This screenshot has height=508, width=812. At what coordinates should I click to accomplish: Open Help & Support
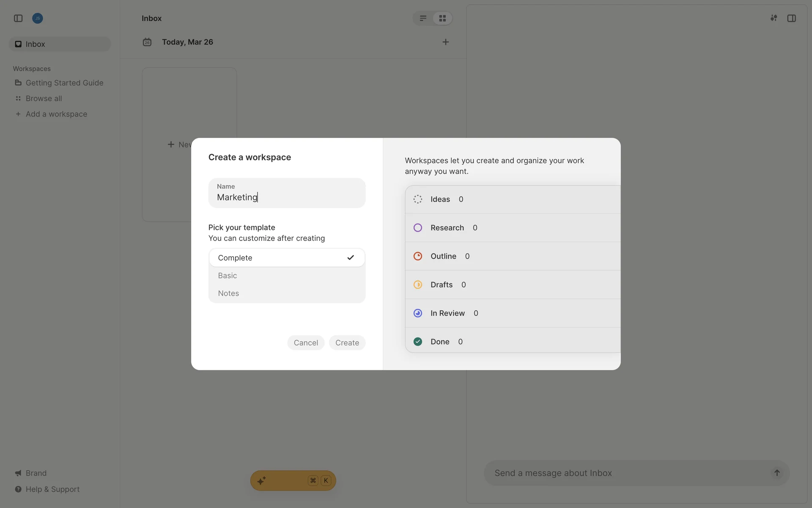pos(52,489)
